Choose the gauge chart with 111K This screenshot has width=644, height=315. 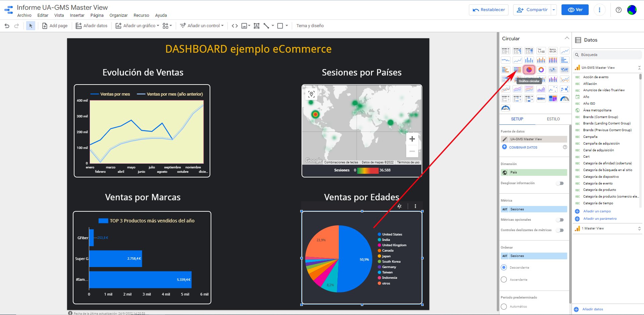(x=565, y=99)
